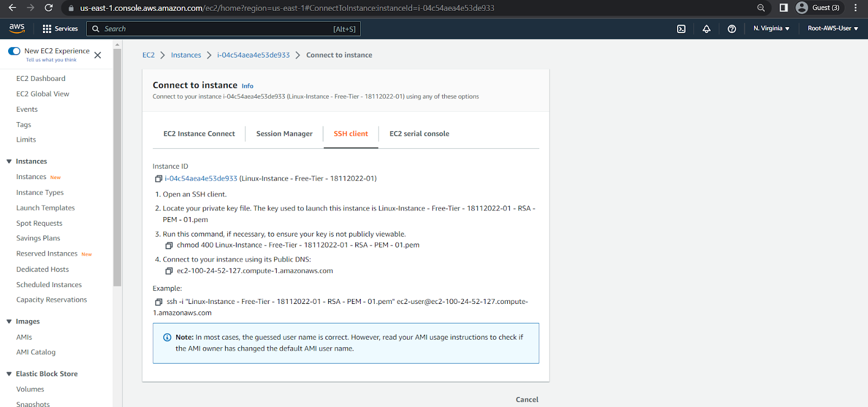Viewport: 868px width, 407px height.
Task: Collapse the Elastic Block Store section
Action: coord(9,374)
